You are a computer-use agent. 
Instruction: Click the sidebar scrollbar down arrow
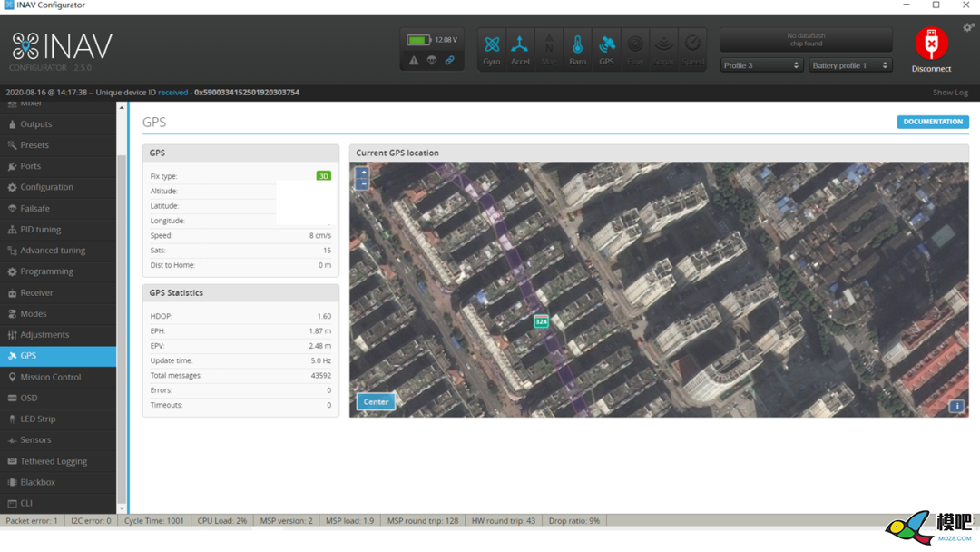click(122, 508)
